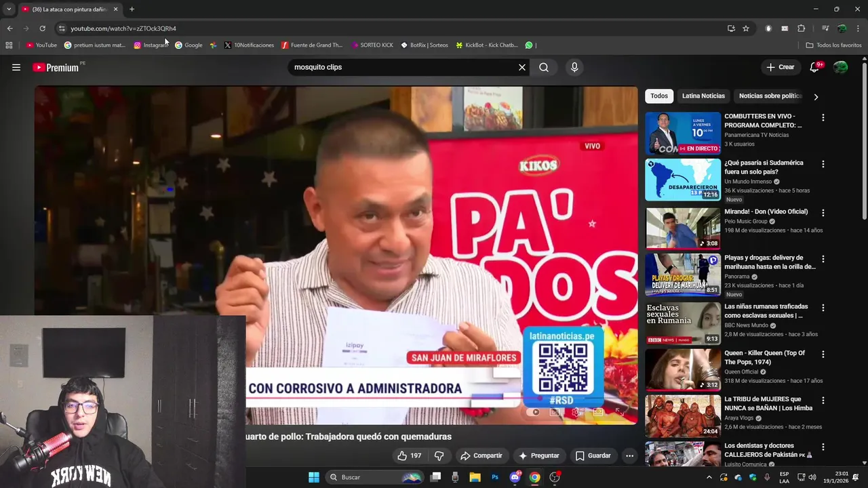Open options for niñas rumanas video

point(823,308)
